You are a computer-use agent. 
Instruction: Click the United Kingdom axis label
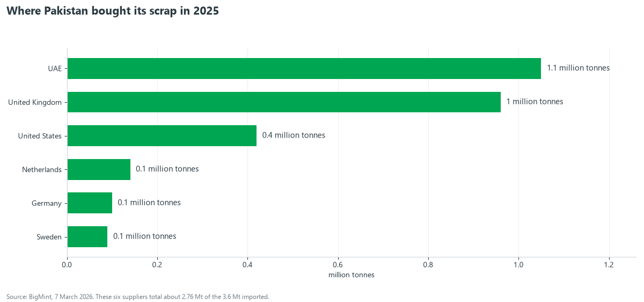pyautogui.click(x=35, y=102)
